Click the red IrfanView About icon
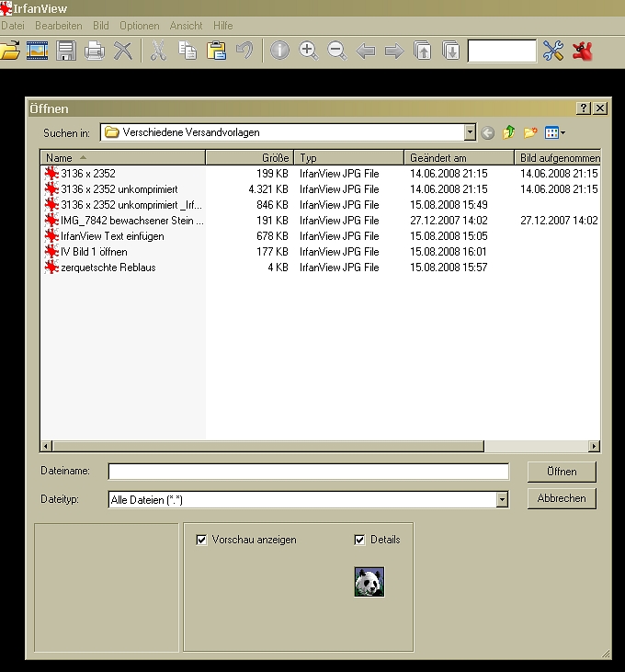The image size is (625, 672). pos(583,51)
